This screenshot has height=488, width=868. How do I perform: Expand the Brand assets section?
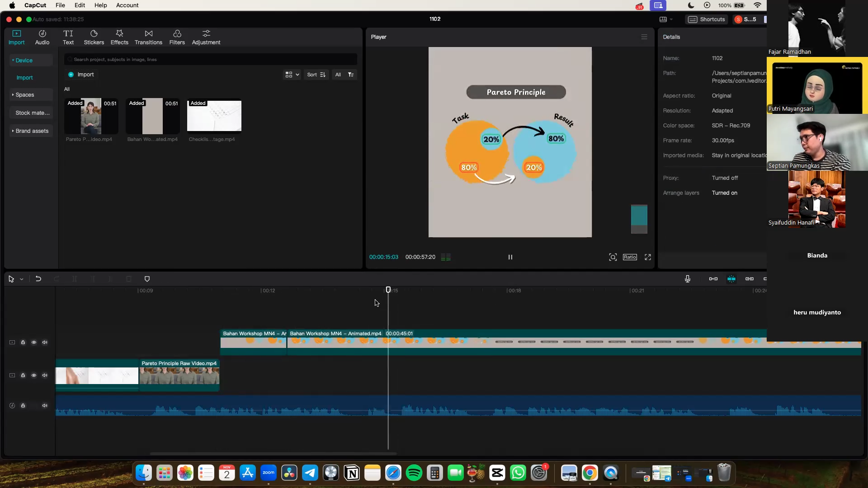pos(31,131)
